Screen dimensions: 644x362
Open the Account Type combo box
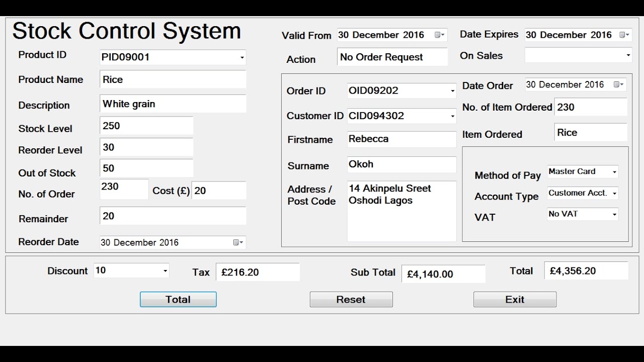(583, 193)
